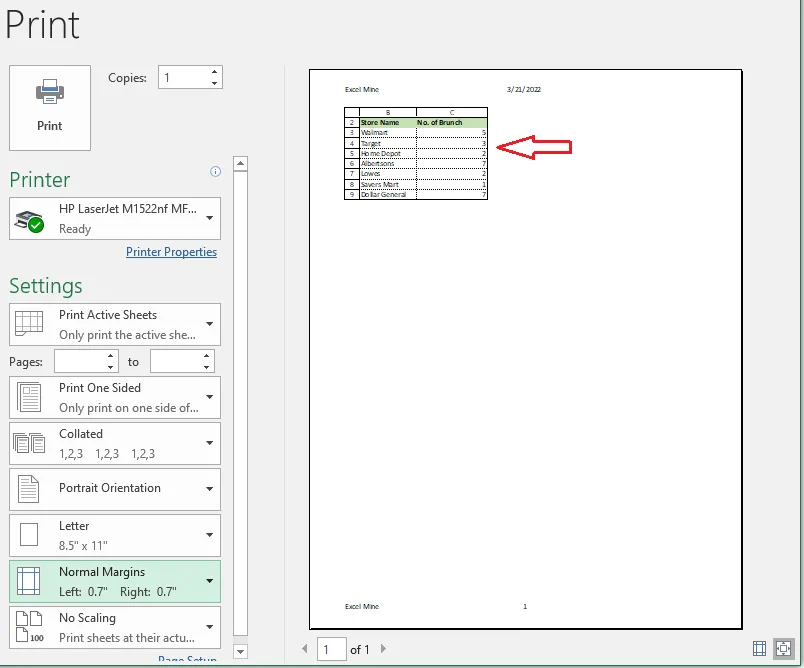
Task: Decrement the starting page number
Action: coord(110,367)
